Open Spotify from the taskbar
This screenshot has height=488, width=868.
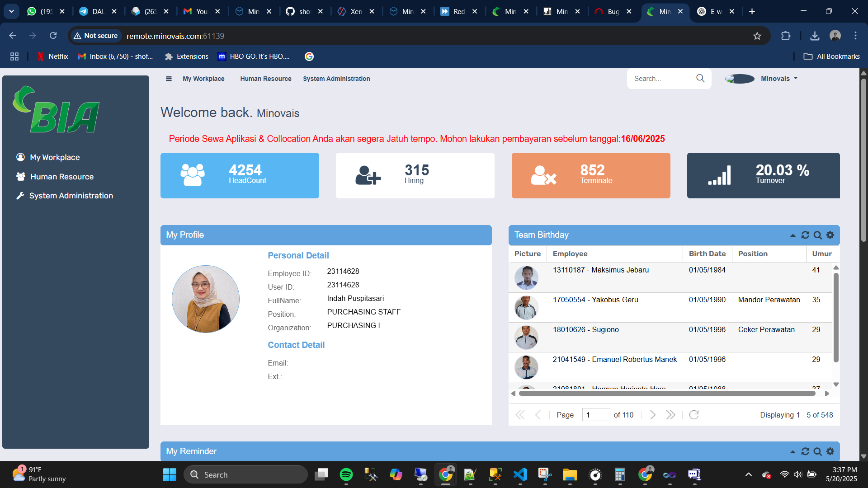346,474
